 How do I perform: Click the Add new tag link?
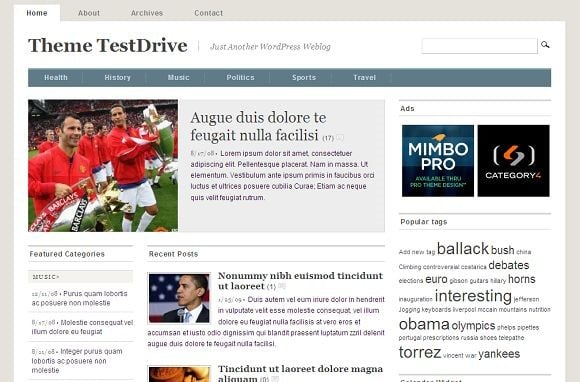(x=417, y=252)
